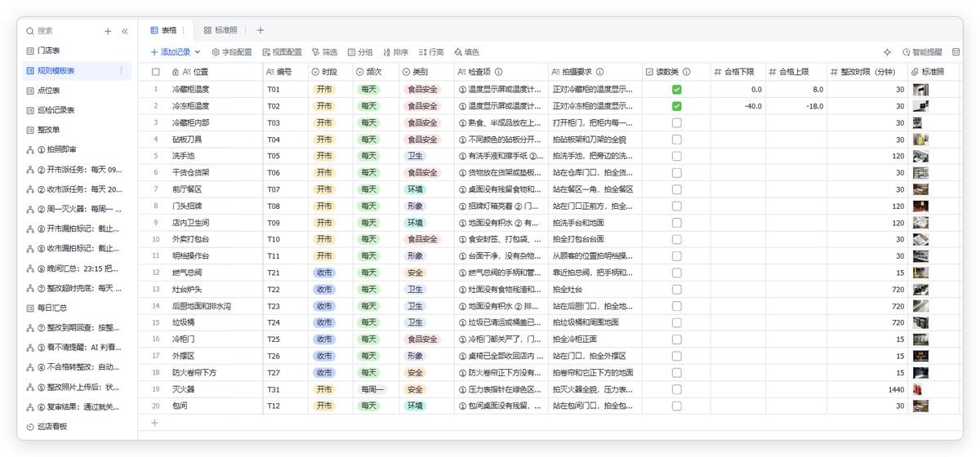980x457 pixels.
Task: Click the info icon beside 检查项 header
Action: 499,72
